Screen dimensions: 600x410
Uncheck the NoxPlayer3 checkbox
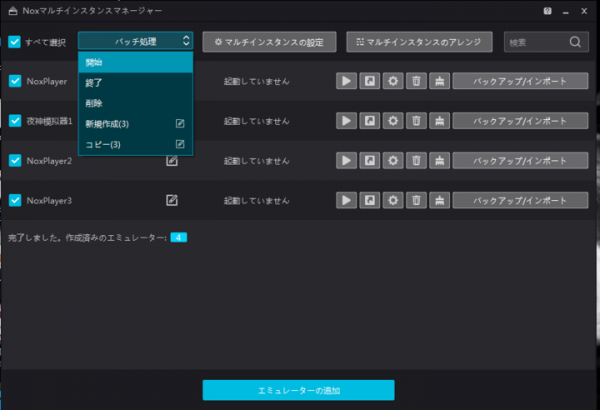15,200
